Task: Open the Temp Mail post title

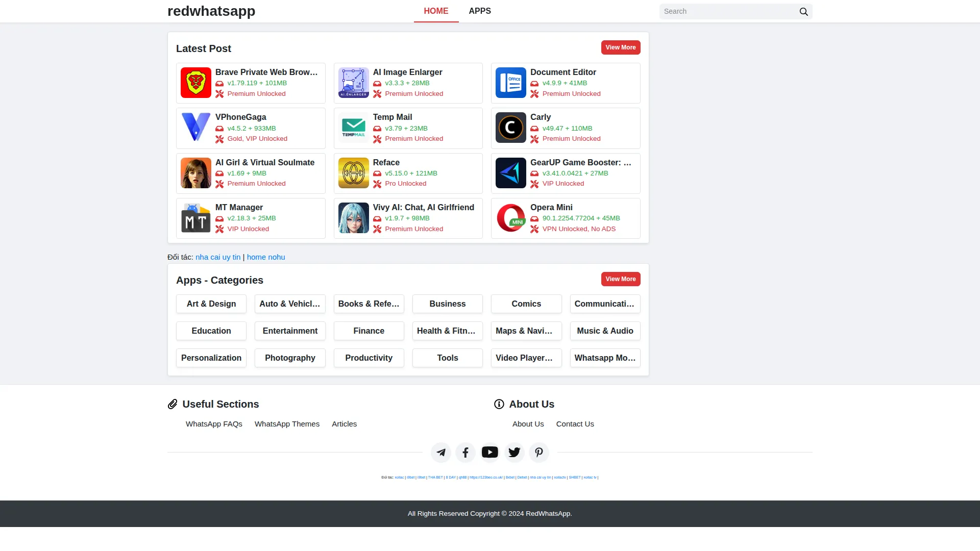Action: pyautogui.click(x=392, y=117)
